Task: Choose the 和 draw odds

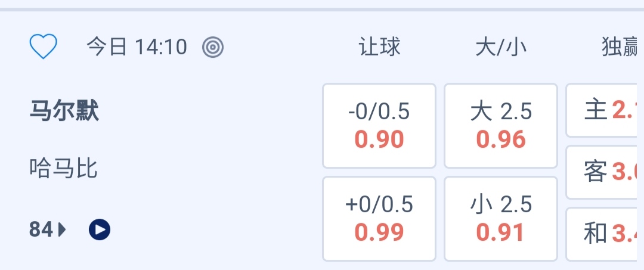Action: point(605,234)
